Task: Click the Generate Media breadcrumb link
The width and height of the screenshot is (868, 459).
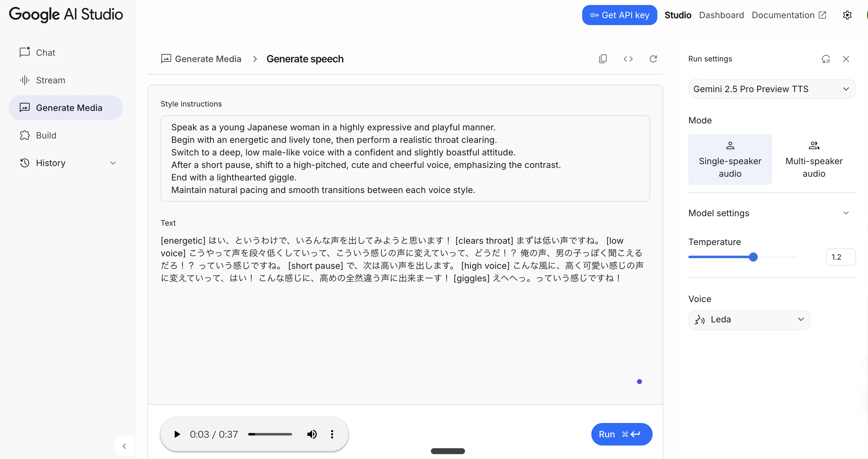Action: coord(201,59)
